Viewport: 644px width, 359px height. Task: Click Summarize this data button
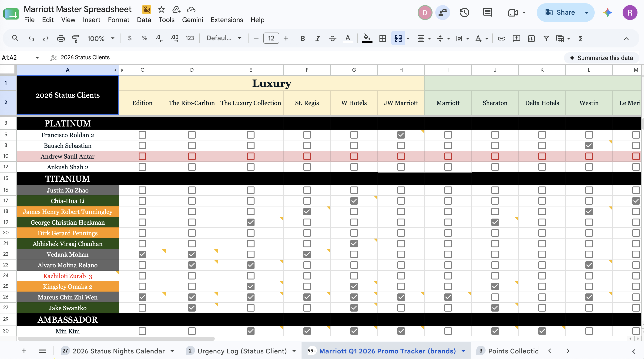point(601,58)
